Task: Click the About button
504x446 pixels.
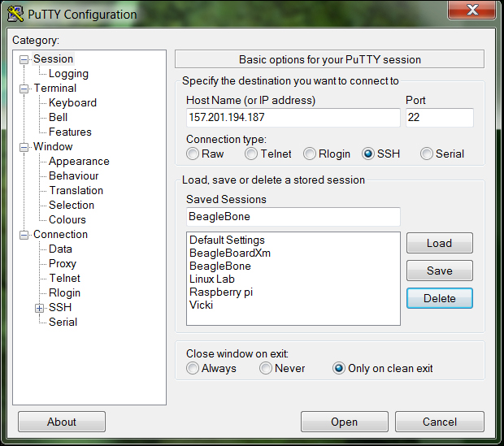Action: point(62,422)
